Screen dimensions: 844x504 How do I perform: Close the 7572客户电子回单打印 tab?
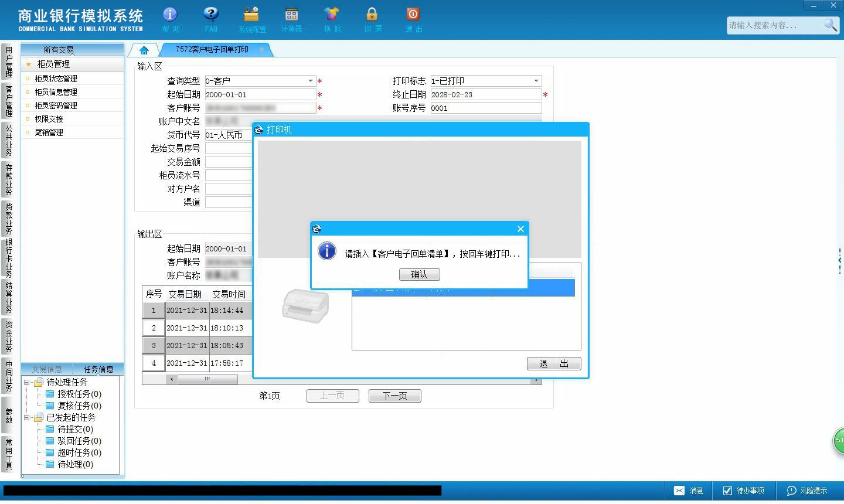click(261, 50)
